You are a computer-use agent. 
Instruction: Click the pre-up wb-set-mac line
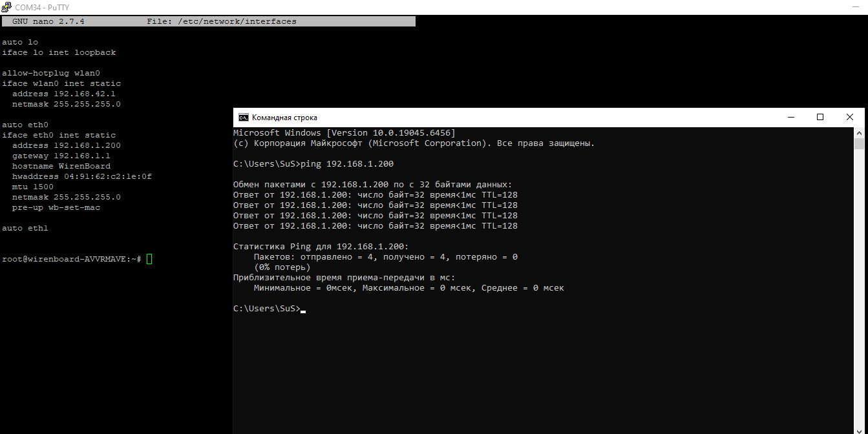pyautogui.click(x=56, y=207)
